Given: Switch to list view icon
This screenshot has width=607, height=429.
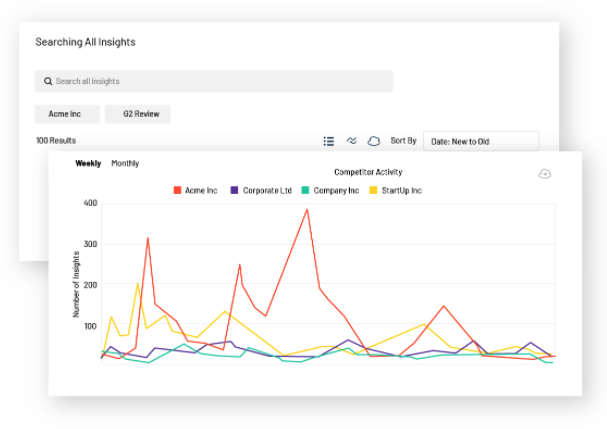Looking at the screenshot, I should (329, 141).
